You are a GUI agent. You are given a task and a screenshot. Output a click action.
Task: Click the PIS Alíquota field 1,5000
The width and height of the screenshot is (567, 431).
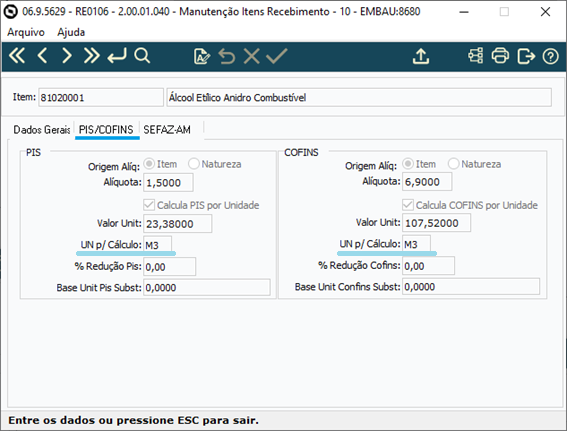(169, 183)
